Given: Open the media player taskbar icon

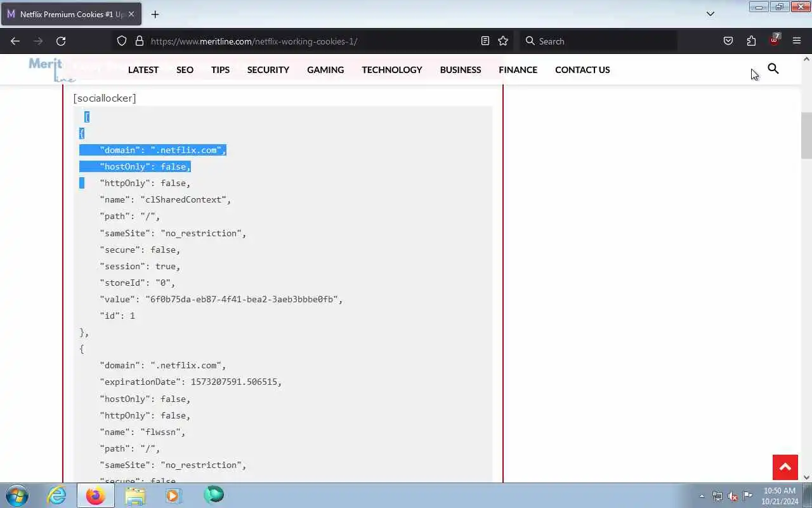Looking at the screenshot, I should click(174, 495).
